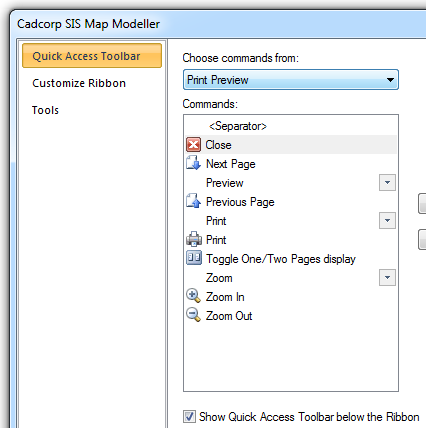
Task: Click the Zoom In magnifier icon
Action: 193,296
